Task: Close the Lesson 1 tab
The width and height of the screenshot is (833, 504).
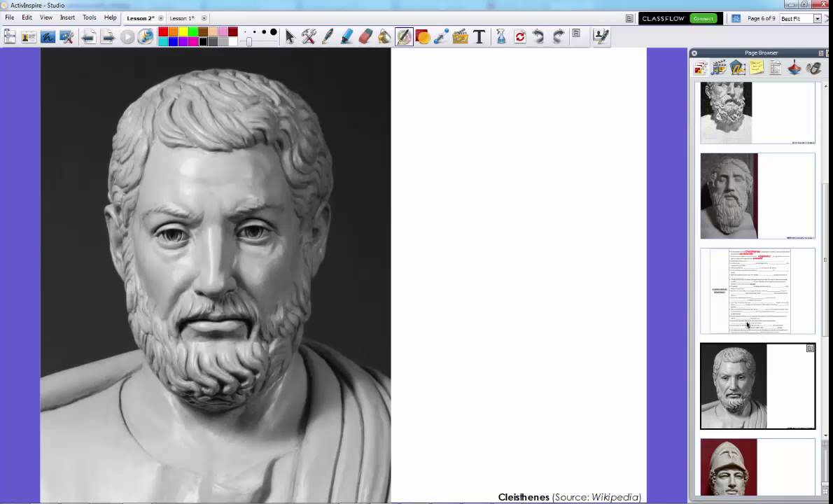Action: click(204, 18)
